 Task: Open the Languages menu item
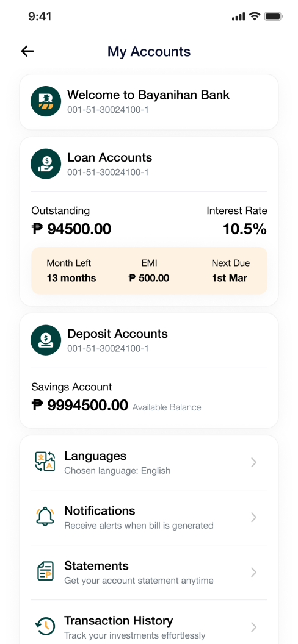click(x=149, y=462)
